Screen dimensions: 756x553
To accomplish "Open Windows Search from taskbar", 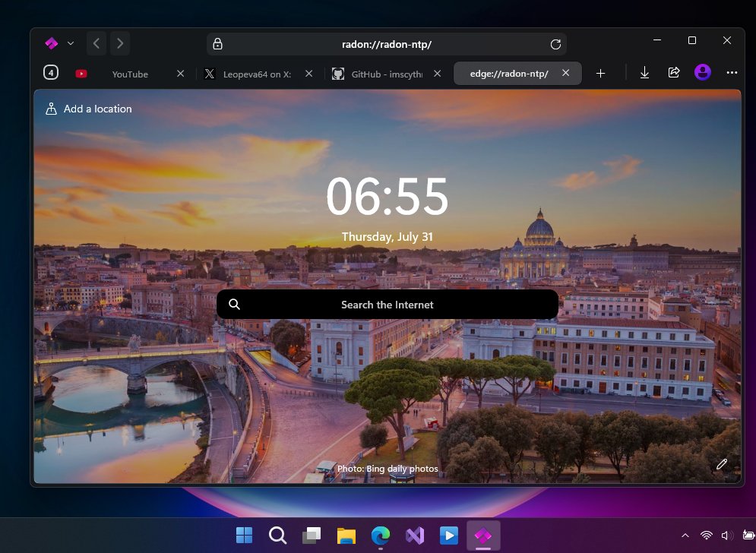I will coord(278,536).
